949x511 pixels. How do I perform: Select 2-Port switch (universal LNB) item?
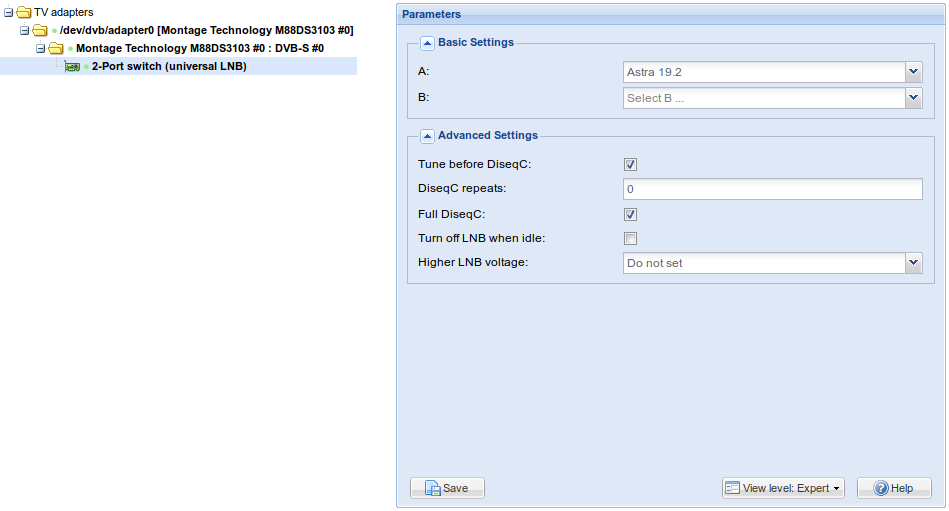(x=169, y=67)
